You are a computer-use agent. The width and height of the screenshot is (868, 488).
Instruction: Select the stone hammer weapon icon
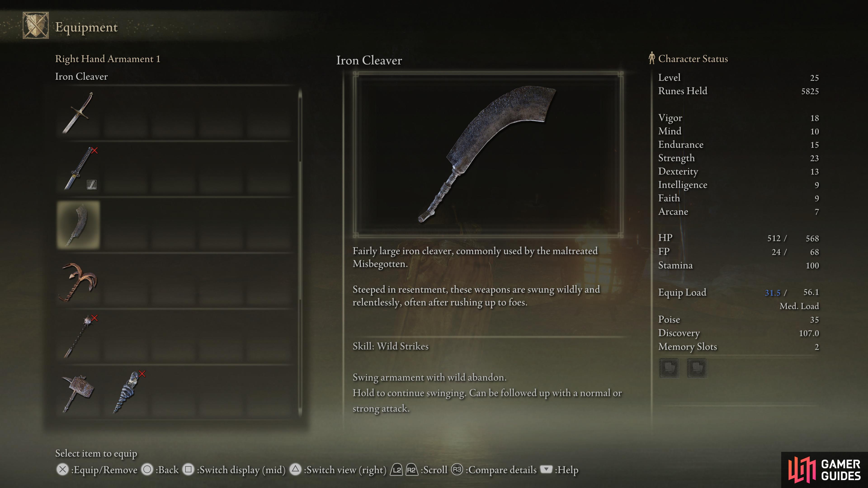78,393
